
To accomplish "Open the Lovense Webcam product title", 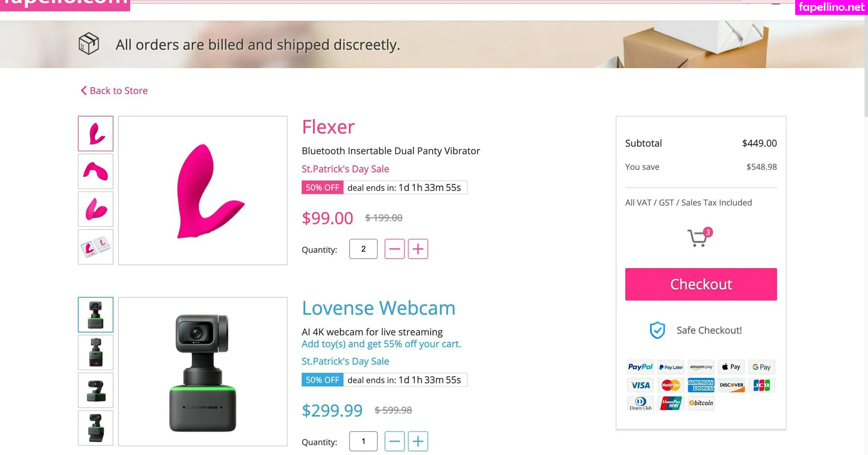I will 378,308.
